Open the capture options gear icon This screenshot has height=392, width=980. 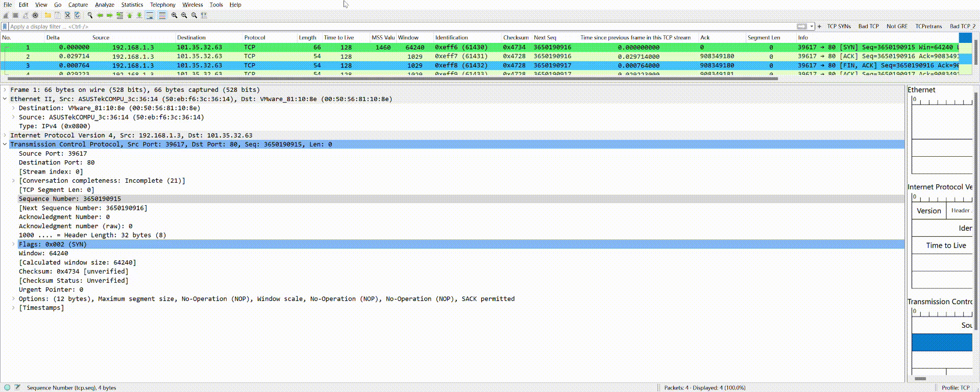35,15
